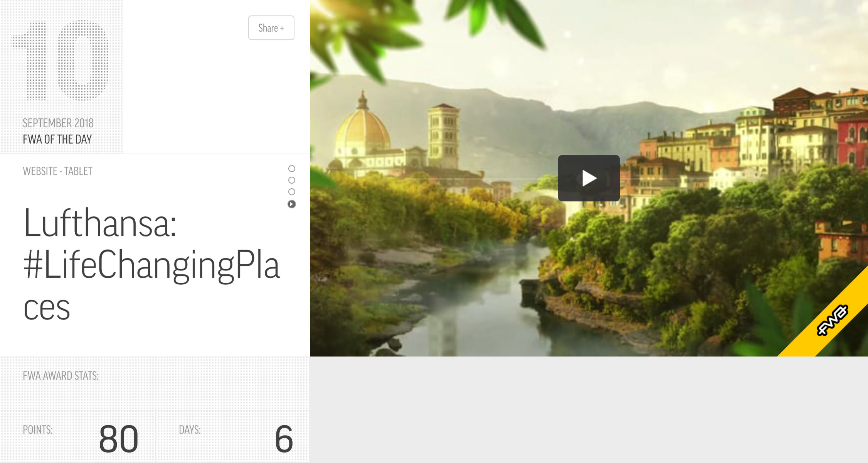Click the FWA logo on the yellow corner ribbon

point(833,320)
